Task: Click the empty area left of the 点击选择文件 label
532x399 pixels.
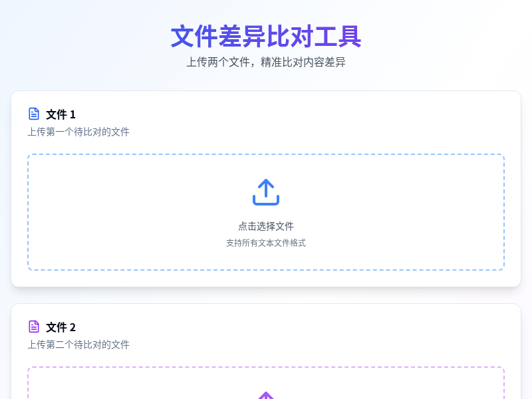Action: point(133,226)
